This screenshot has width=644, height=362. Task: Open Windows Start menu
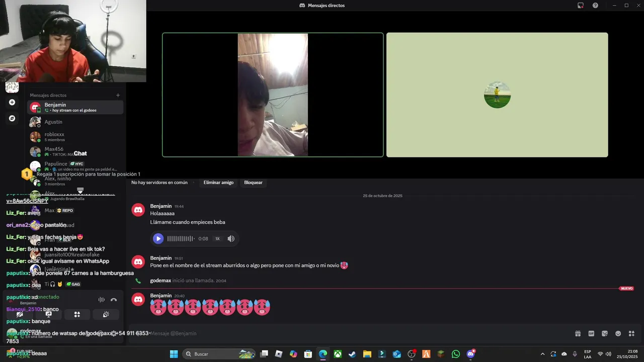coord(174,354)
